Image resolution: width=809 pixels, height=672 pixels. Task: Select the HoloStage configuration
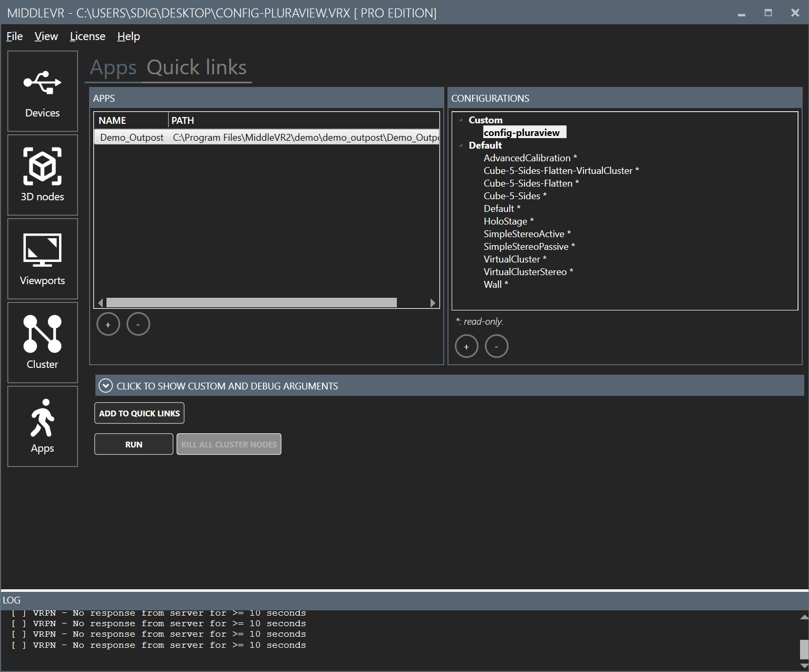tap(505, 221)
